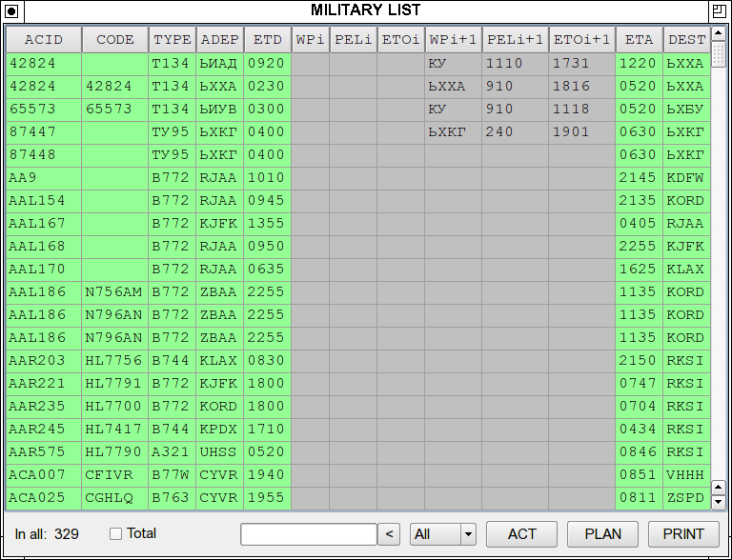Click the ETOi column header
Screen dimensions: 732x560
click(x=401, y=40)
